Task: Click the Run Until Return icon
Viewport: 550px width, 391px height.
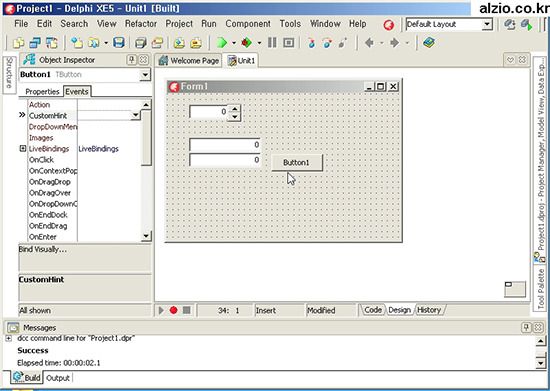Action: click(343, 43)
